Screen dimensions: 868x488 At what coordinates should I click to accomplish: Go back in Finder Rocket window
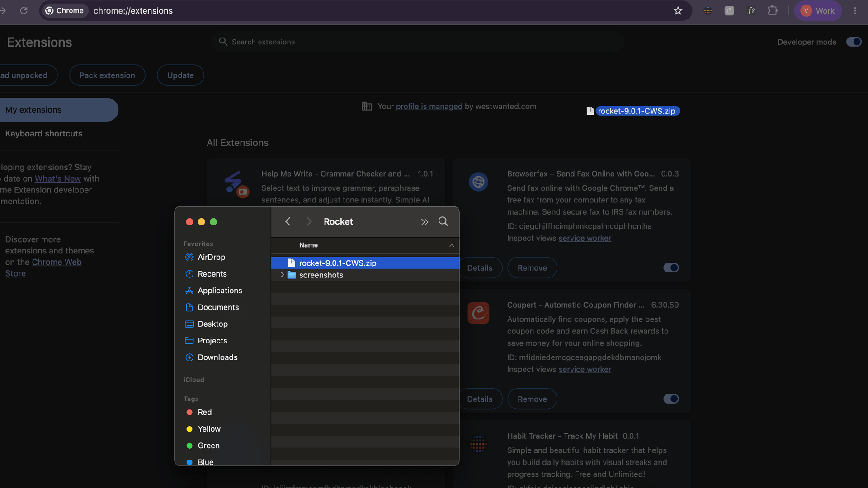coord(288,221)
